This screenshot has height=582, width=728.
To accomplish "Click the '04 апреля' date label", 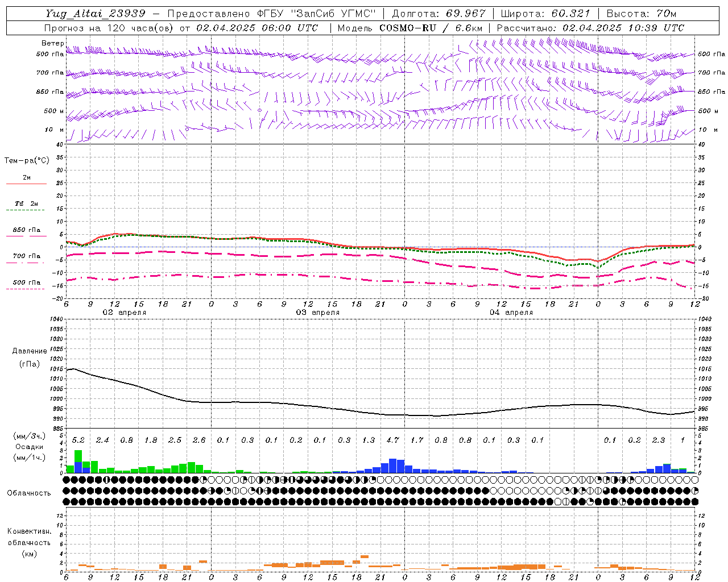I will [x=511, y=313].
